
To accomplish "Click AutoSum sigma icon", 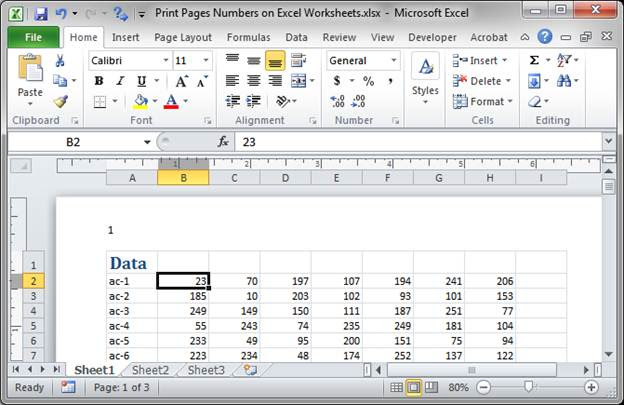I will 534,60.
